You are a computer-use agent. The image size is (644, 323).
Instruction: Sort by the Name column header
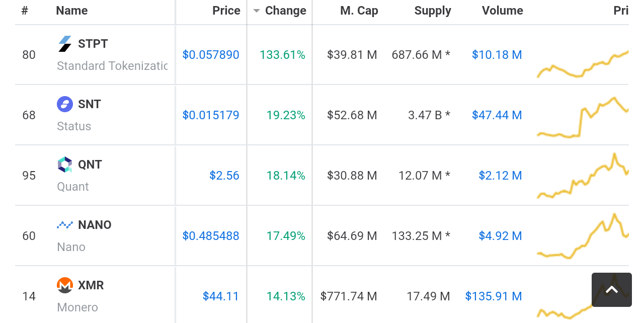click(71, 11)
